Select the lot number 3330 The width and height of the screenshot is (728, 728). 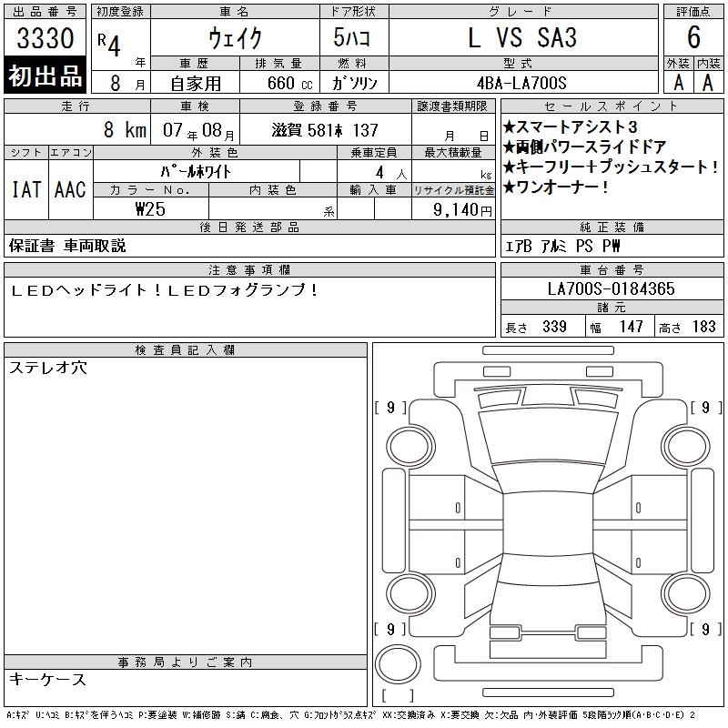coord(45,39)
